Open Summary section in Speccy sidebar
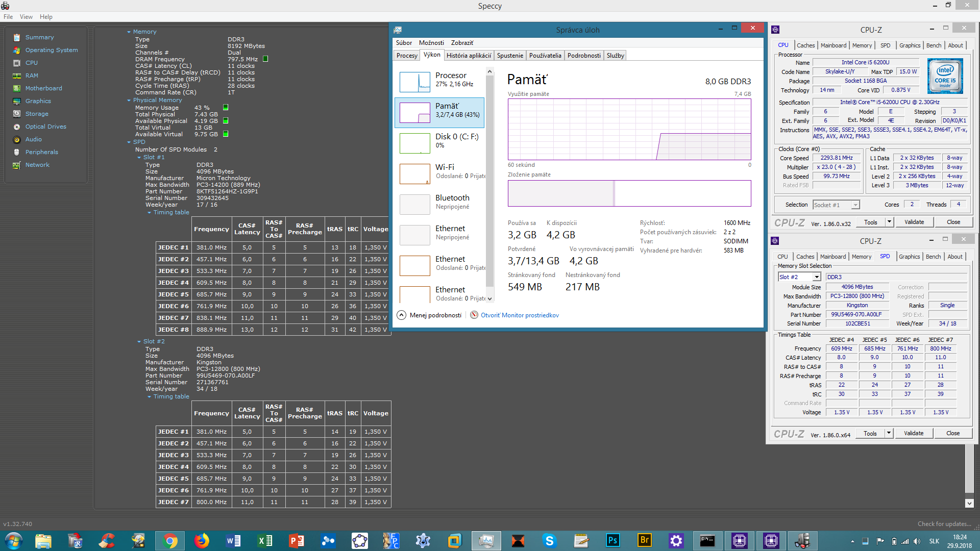The image size is (980, 551). 39,37
